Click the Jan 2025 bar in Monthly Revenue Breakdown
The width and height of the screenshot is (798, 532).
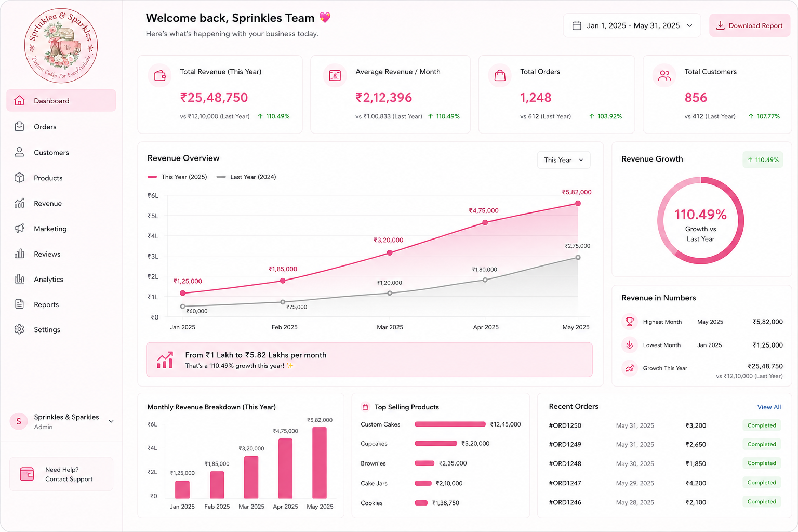point(182,489)
